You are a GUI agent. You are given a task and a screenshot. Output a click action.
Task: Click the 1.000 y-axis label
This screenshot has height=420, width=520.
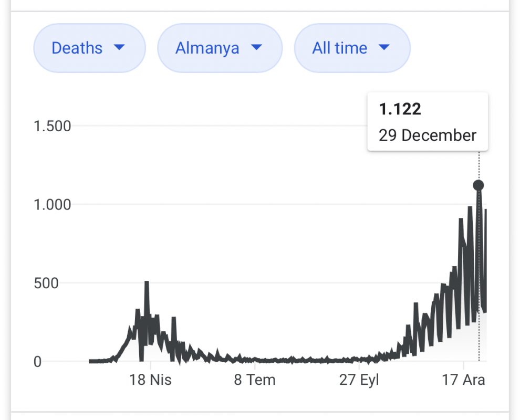[x=52, y=204]
